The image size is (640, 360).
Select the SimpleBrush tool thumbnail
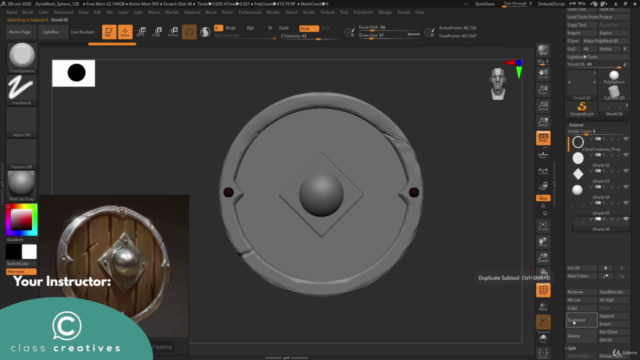pos(582,109)
